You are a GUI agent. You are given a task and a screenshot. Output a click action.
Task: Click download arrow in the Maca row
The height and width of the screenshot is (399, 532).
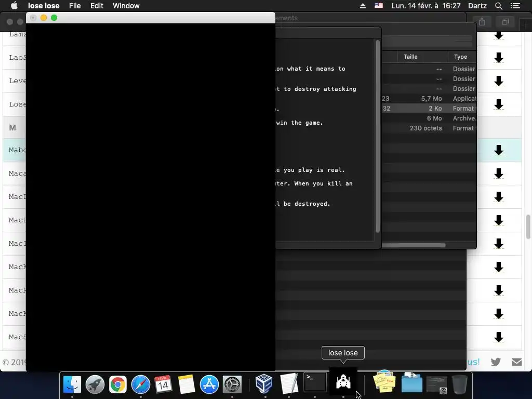tap(498, 174)
